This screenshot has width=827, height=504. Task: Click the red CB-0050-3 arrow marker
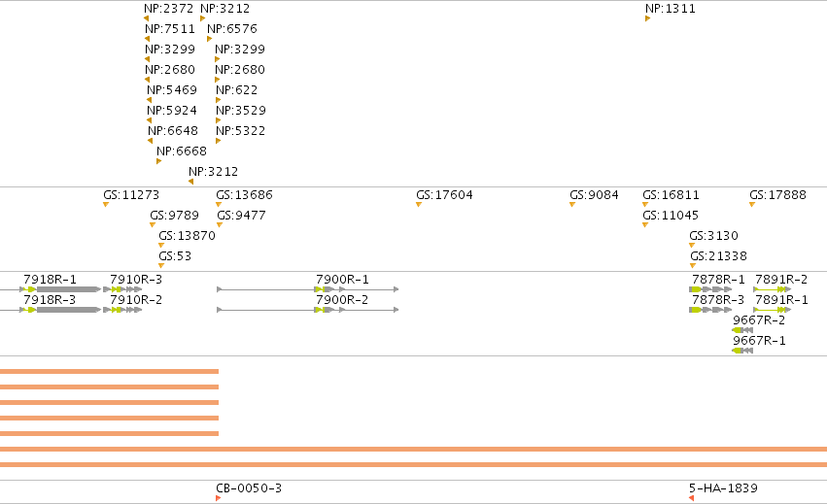point(219,498)
